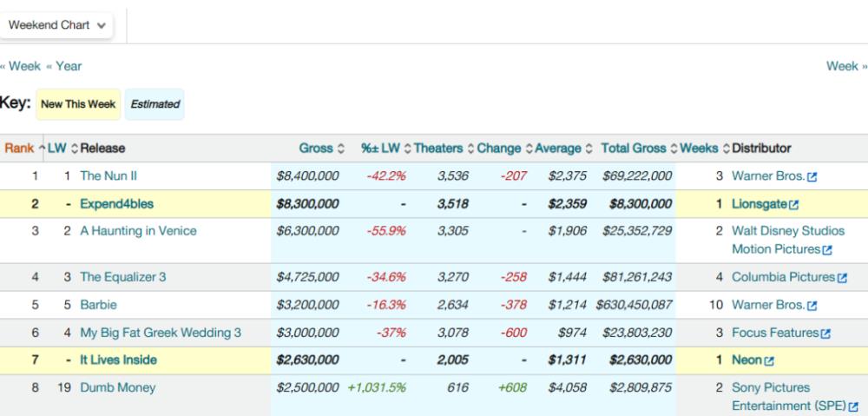This screenshot has height=416, width=868.
Task: Click external link icon beside Focus Features
Action: (825, 333)
